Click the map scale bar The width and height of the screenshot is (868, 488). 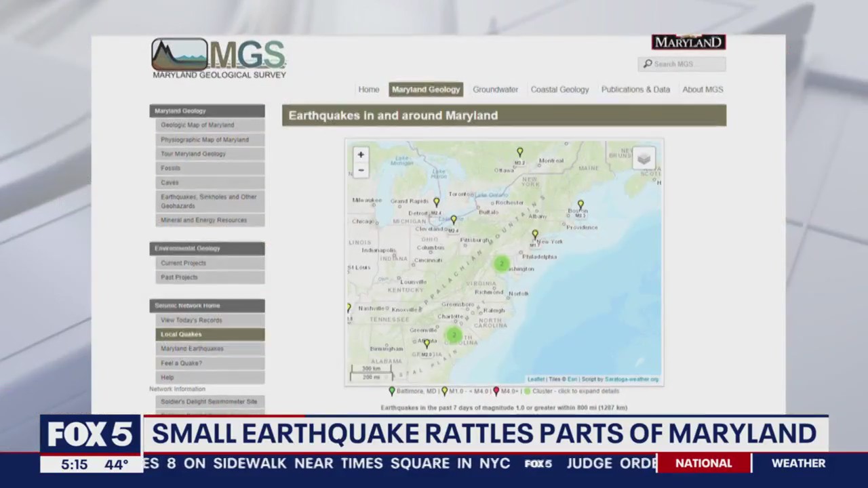pyautogui.click(x=371, y=373)
